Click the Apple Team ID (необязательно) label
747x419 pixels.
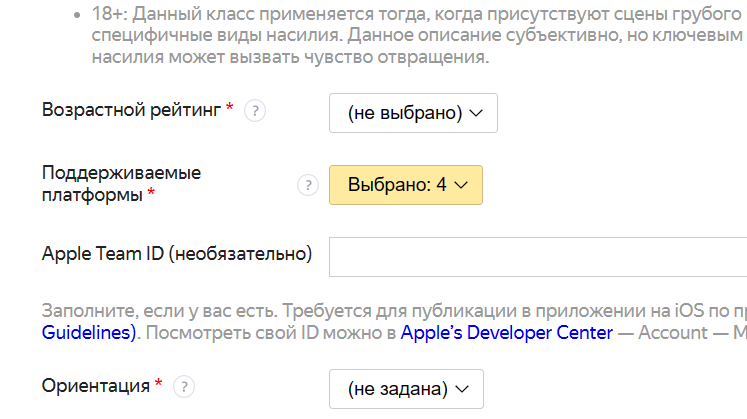[177, 254]
